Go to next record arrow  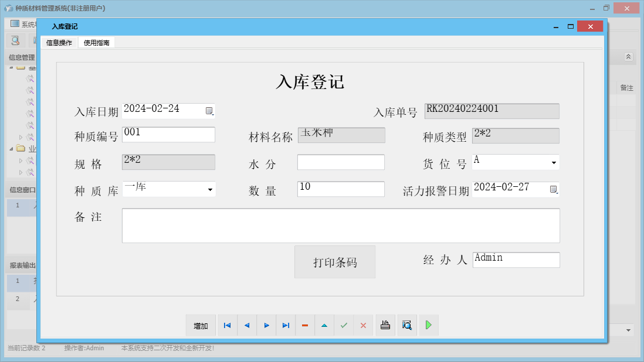point(266,325)
